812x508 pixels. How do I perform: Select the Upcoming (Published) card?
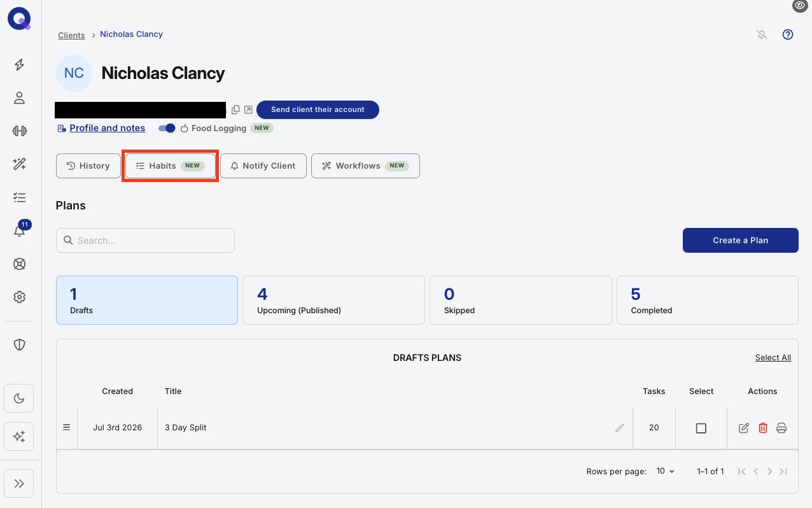(333, 300)
